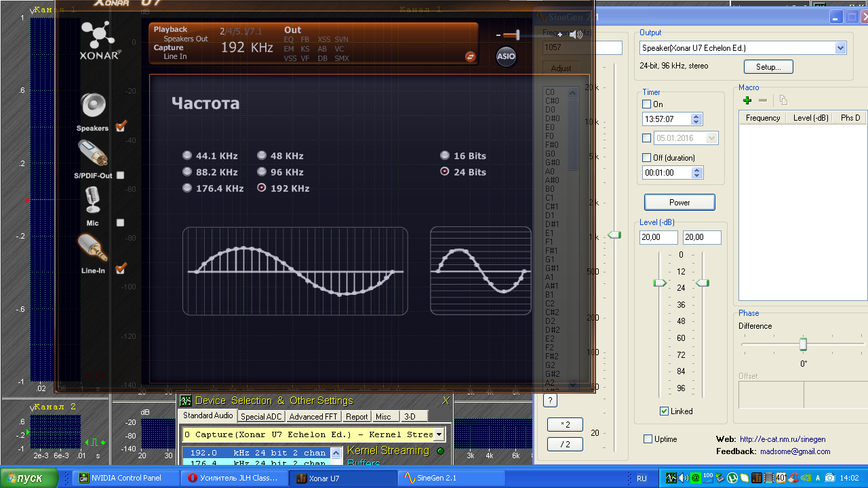
Task: Click the Setup... button
Action: click(768, 67)
